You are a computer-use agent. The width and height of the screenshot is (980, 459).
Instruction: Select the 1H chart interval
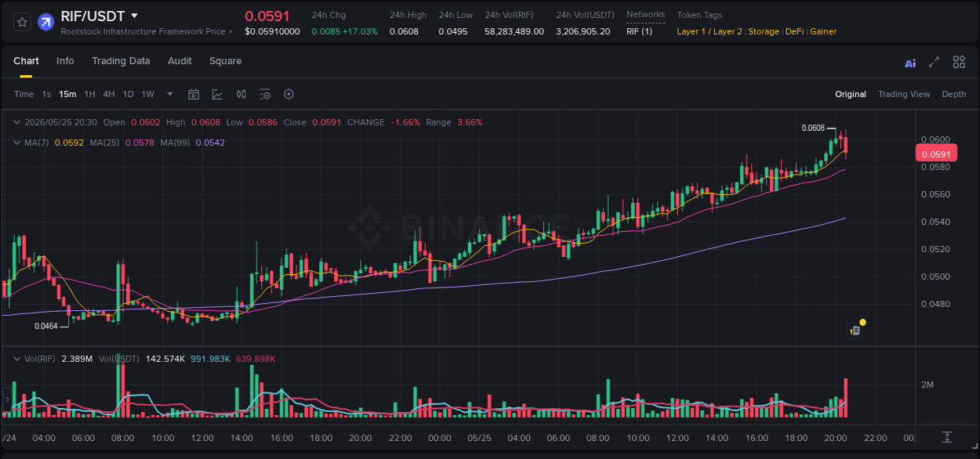(89, 94)
